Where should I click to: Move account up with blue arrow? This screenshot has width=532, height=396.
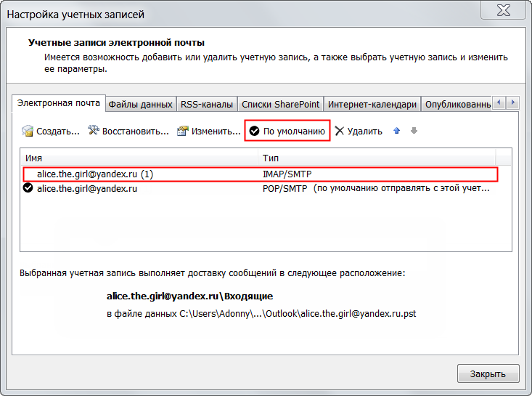click(x=396, y=132)
